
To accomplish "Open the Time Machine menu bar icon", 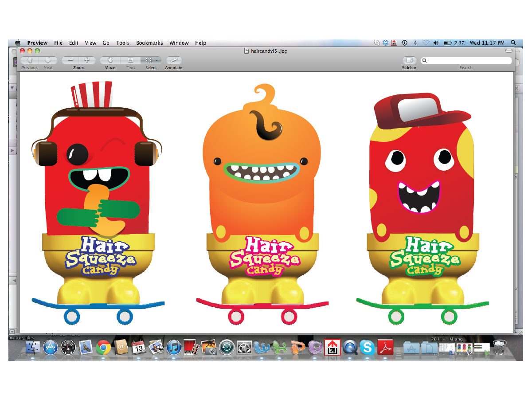I will pos(404,43).
